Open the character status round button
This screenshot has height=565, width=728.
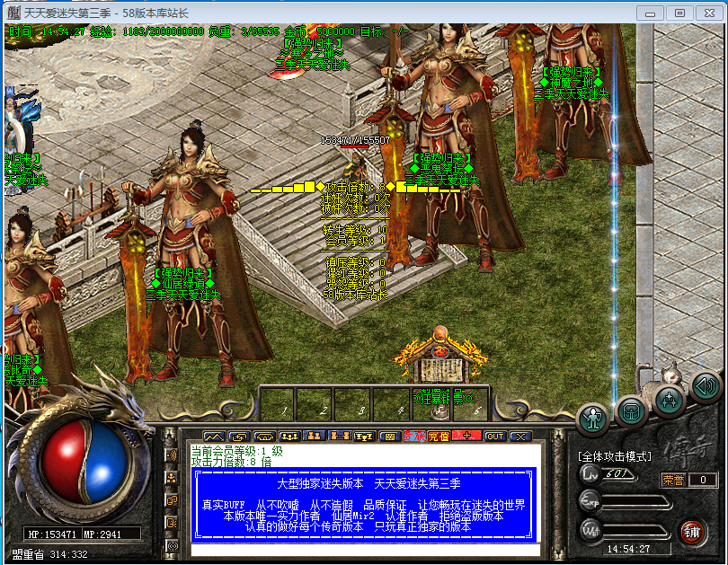click(x=592, y=419)
